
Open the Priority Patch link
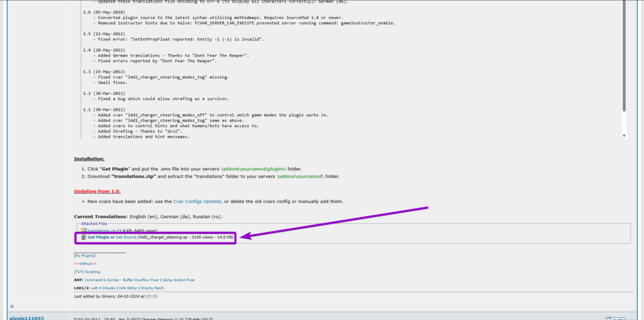click(152, 289)
